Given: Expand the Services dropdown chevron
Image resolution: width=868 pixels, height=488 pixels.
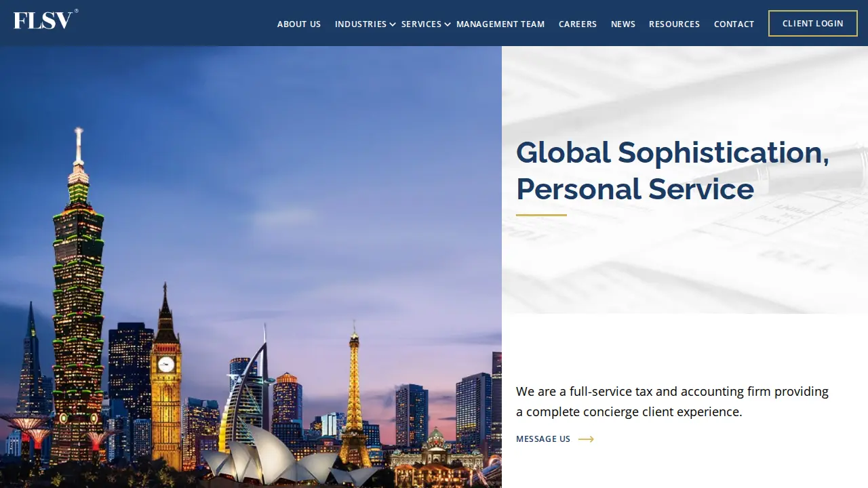Looking at the screenshot, I should click(x=448, y=24).
